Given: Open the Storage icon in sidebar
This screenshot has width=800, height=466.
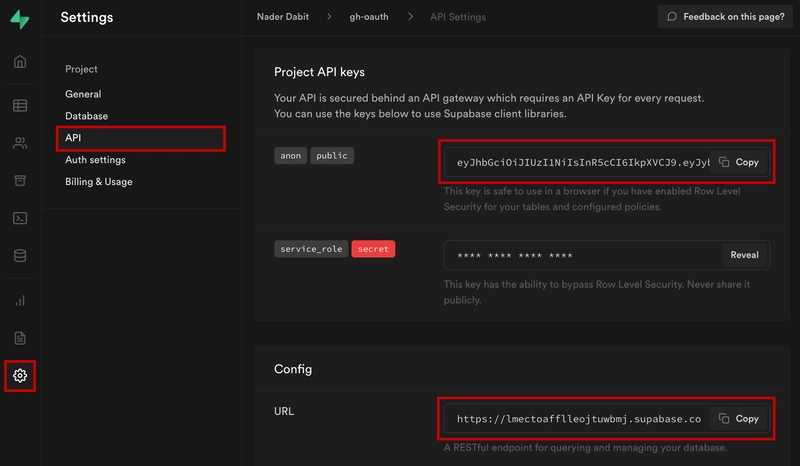Looking at the screenshot, I should click(x=20, y=181).
